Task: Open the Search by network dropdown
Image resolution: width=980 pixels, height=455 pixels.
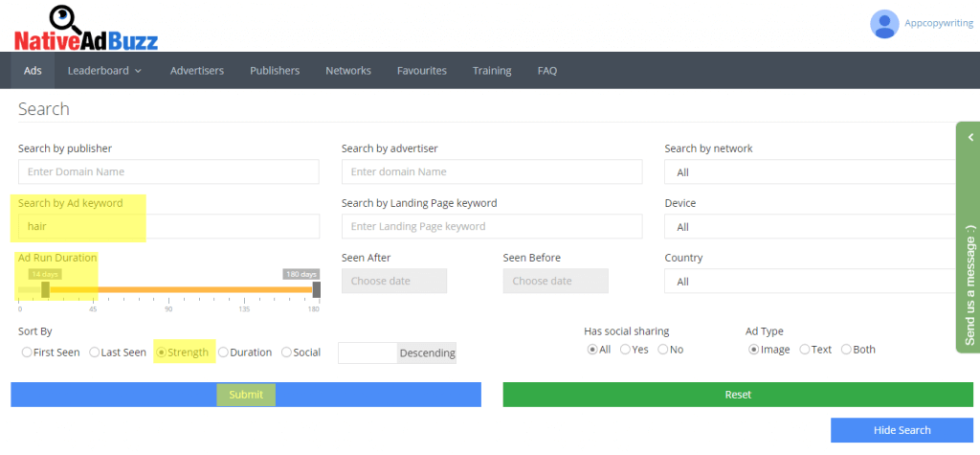Action: point(810,172)
